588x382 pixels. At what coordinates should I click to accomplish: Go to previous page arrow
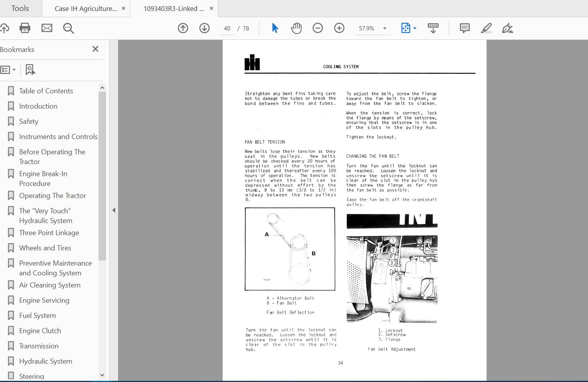(183, 28)
